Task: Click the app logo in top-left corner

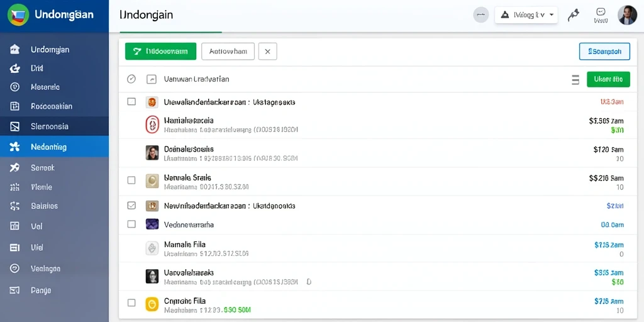Action: (18, 15)
